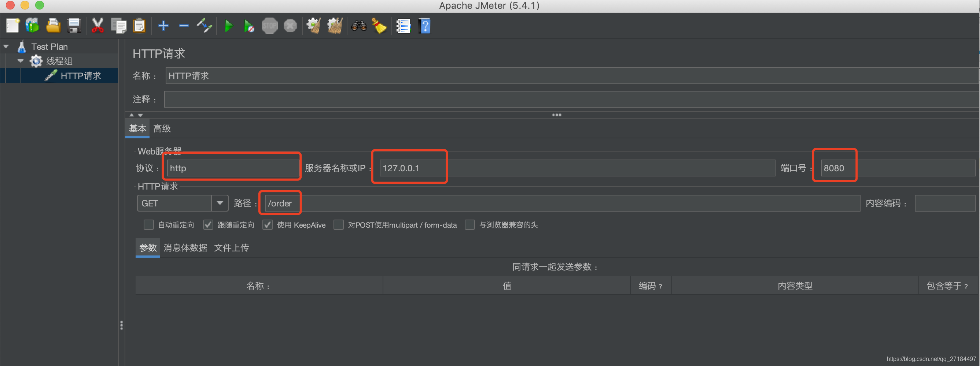980x366 pixels.
Task: Click the 值 column header
Action: 507,286
